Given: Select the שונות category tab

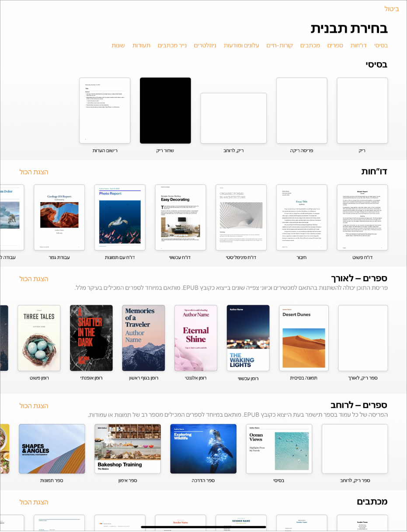Looking at the screenshot, I should (x=118, y=45).
